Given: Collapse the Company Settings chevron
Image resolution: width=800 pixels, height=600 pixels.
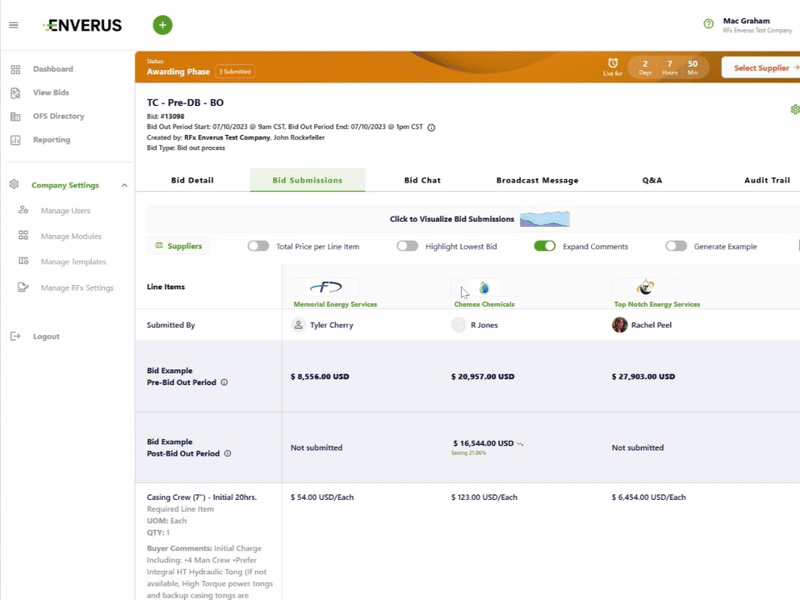Looking at the screenshot, I should pyautogui.click(x=124, y=185).
